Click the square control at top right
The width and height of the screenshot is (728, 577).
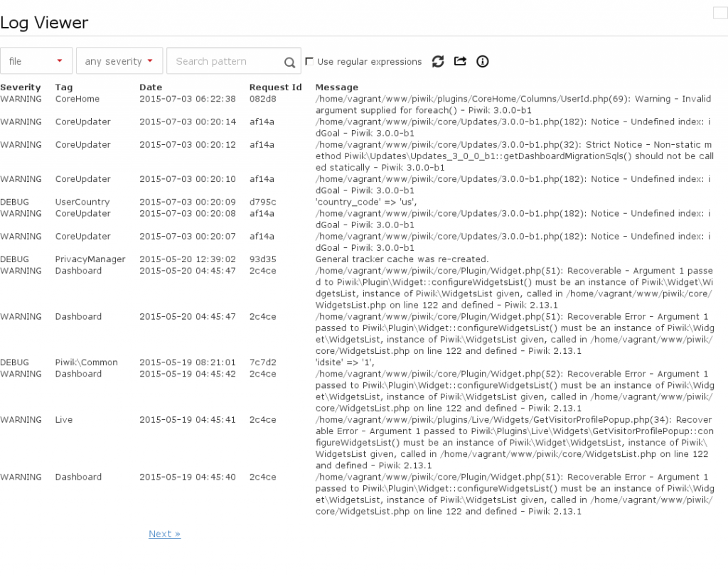(719, 12)
